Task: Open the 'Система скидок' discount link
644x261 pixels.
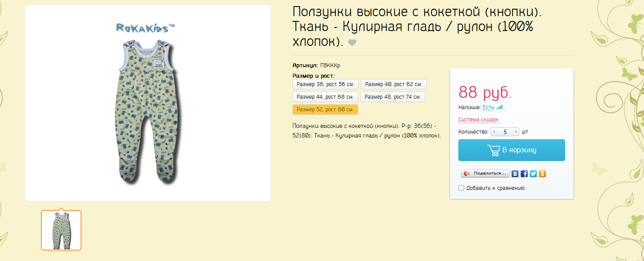Action: click(x=478, y=120)
